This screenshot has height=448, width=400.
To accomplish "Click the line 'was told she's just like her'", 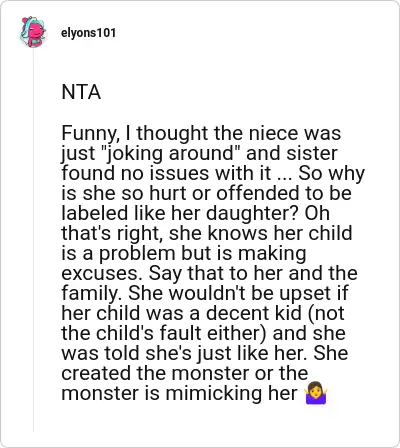I will point(184,353).
